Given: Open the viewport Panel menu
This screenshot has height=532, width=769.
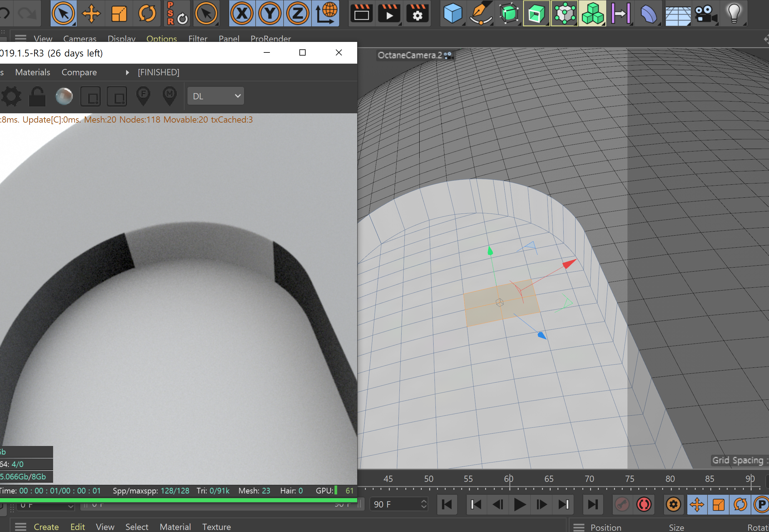Looking at the screenshot, I should click(x=229, y=39).
